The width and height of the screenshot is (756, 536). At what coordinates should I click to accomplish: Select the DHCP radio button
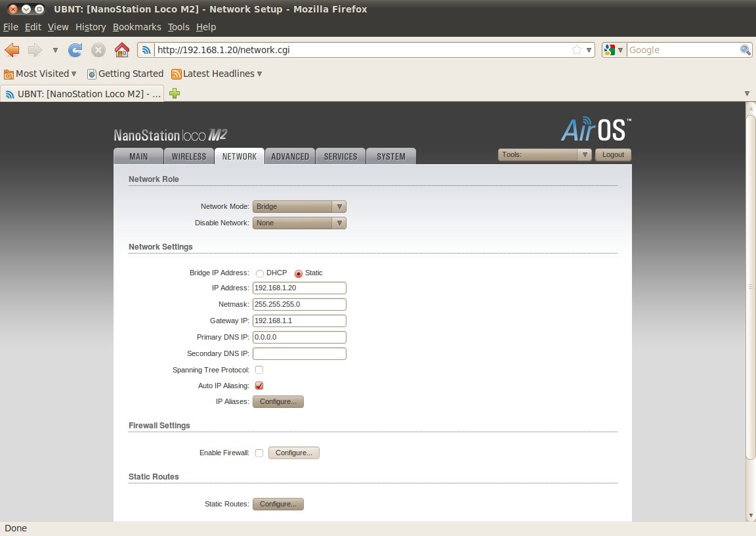(x=260, y=273)
